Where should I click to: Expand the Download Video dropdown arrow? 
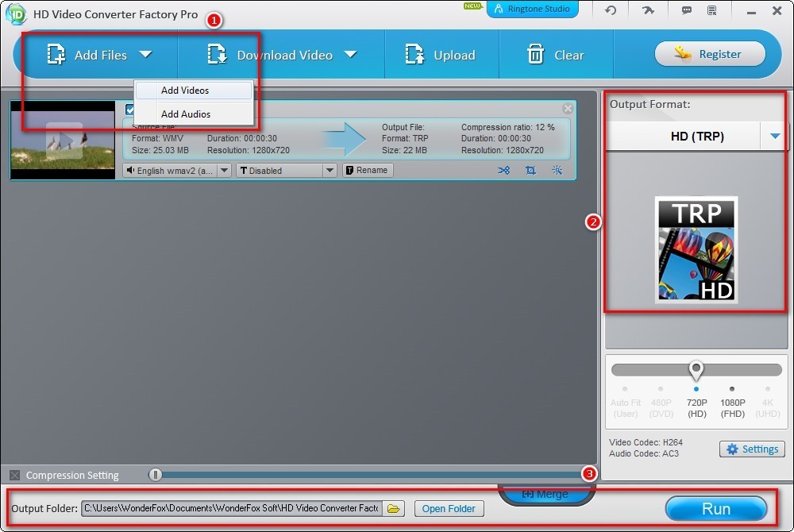pos(350,54)
